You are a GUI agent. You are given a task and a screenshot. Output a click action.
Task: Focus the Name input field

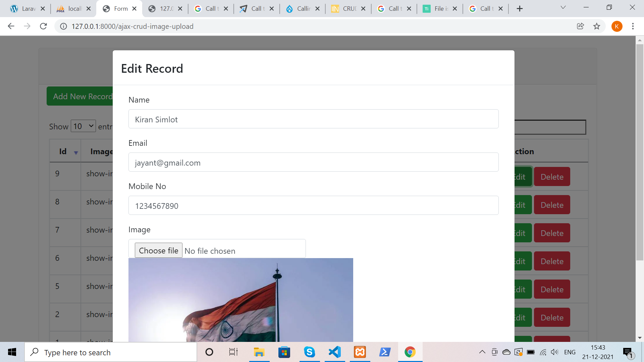point(313,119)
